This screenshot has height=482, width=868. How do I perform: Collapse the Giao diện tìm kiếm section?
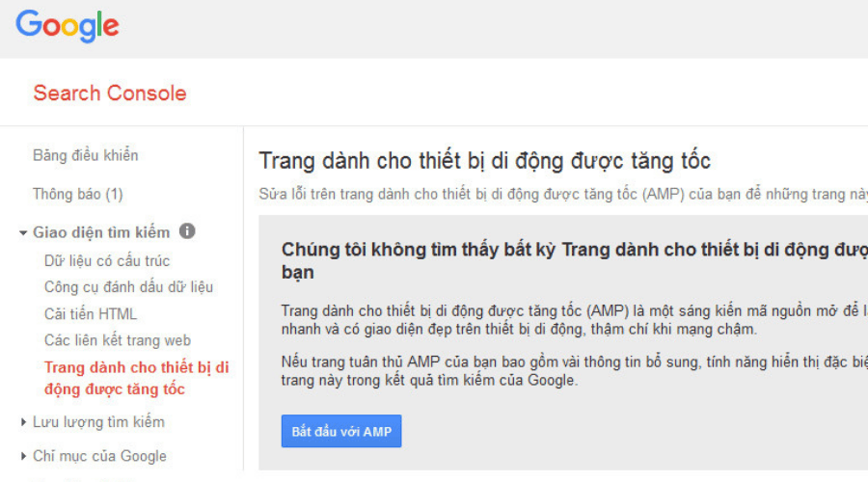coord(23,233)
